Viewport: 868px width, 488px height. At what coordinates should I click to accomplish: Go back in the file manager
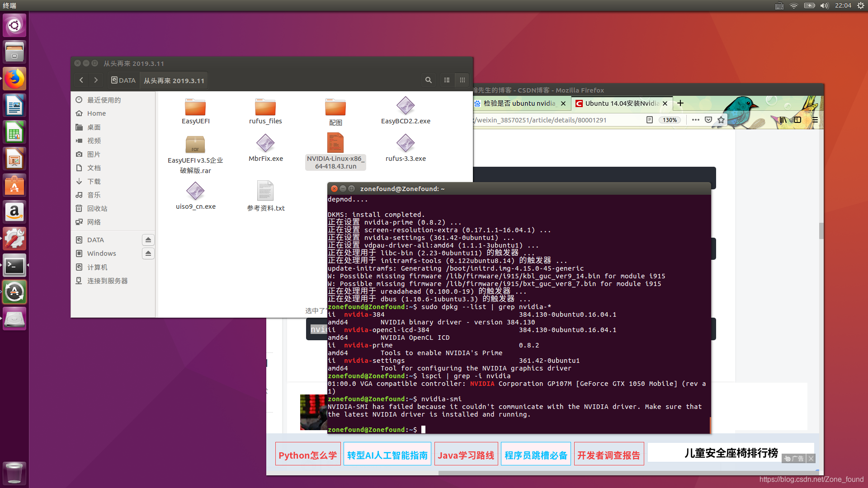[x=81, y=80]
